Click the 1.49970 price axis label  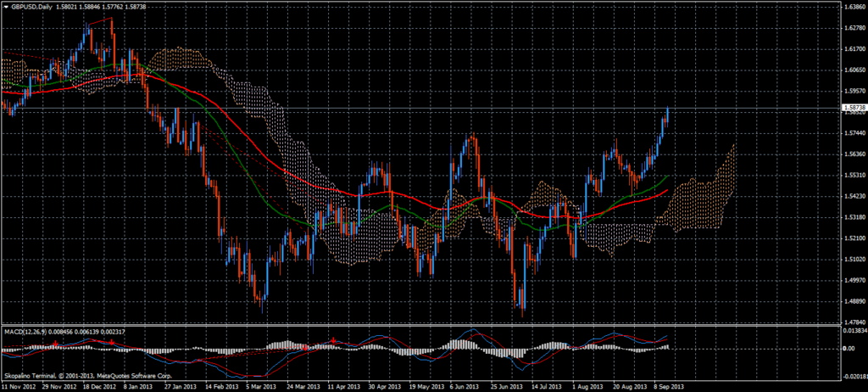[x=853, y=280]
